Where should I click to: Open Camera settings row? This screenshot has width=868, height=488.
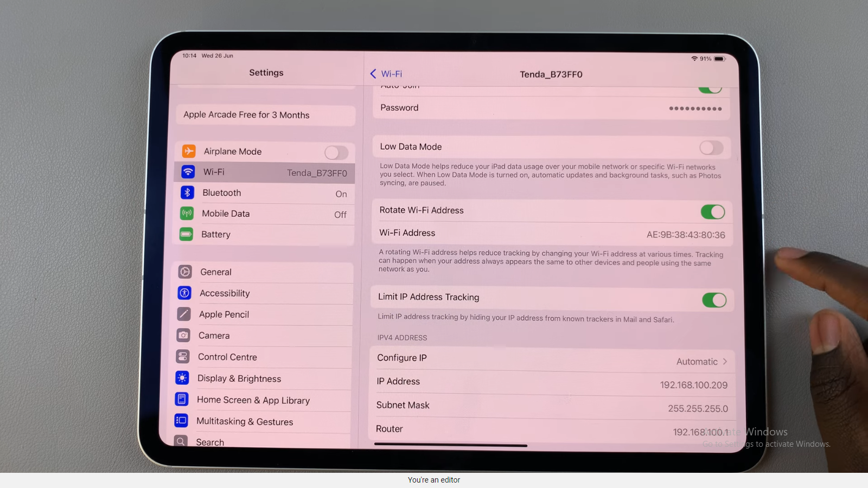tap(261, 336)
